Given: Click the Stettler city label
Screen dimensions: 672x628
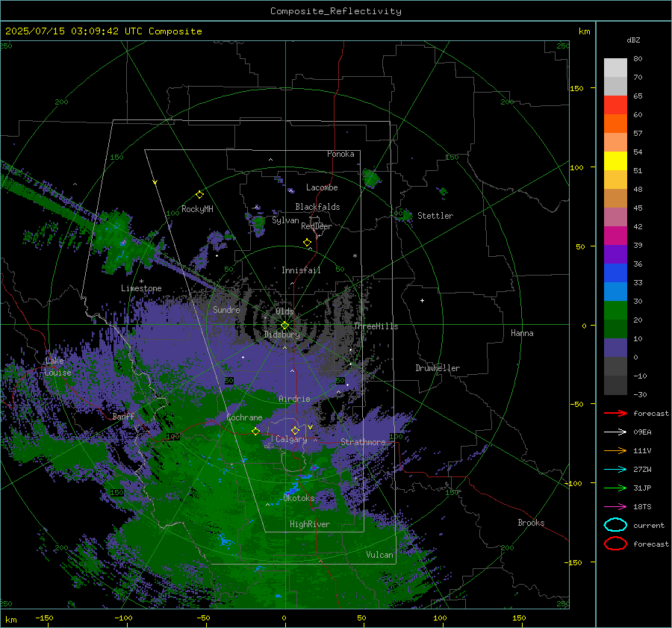Looking at the screenshot, I should [x=435, y=216].
